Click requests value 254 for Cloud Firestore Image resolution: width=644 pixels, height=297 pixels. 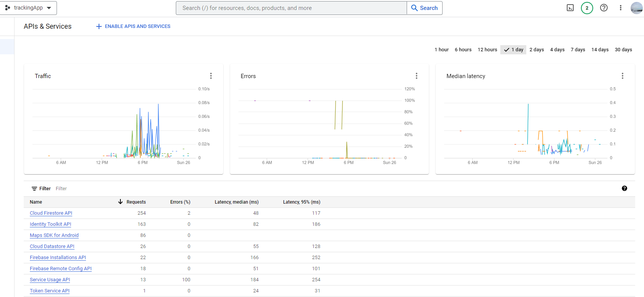pos(142,213)
